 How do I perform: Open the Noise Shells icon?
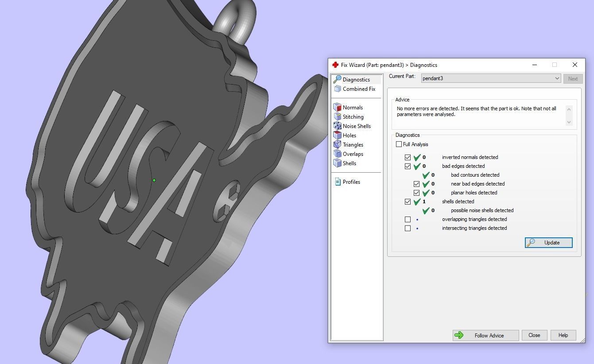click(337, 126)
